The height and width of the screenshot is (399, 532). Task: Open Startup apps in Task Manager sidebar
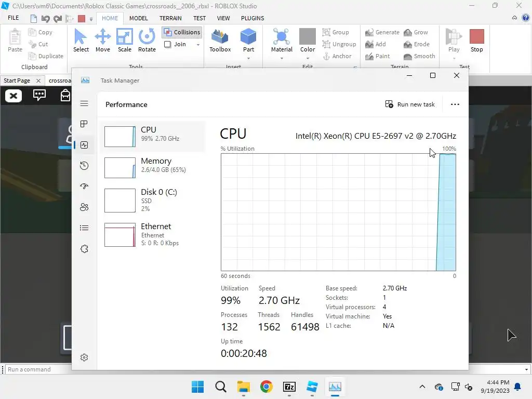tap(84, 187)
